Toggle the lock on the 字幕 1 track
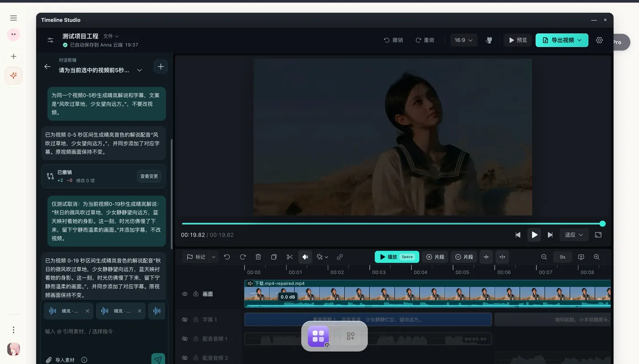Image resolution: width=639 pixels, height=364 pixels. click(x=196, y=320)
